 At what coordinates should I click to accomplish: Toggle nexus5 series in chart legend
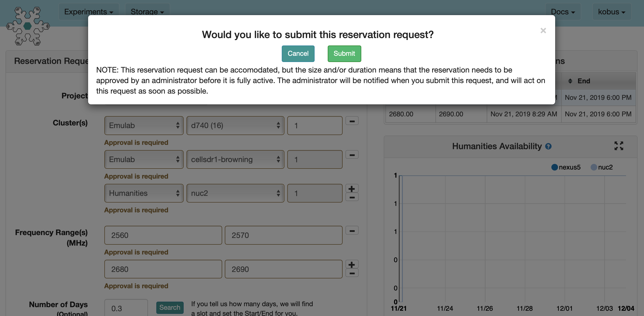click(566, 167)
